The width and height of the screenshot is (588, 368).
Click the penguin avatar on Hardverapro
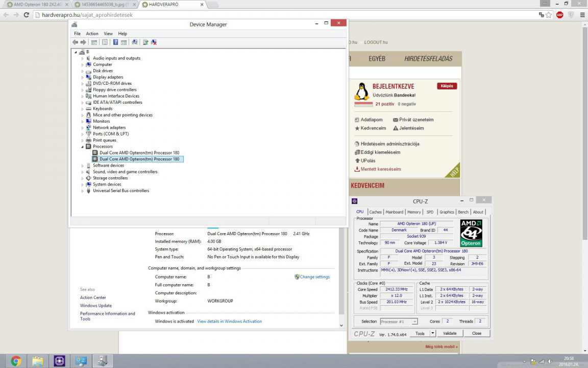tap(361, 91)
